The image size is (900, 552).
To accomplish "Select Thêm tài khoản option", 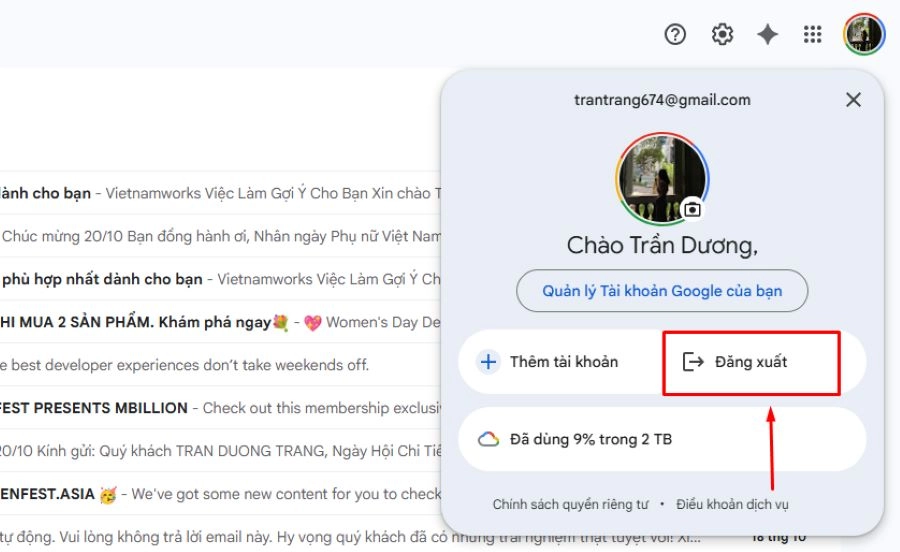I will [560, 361].
